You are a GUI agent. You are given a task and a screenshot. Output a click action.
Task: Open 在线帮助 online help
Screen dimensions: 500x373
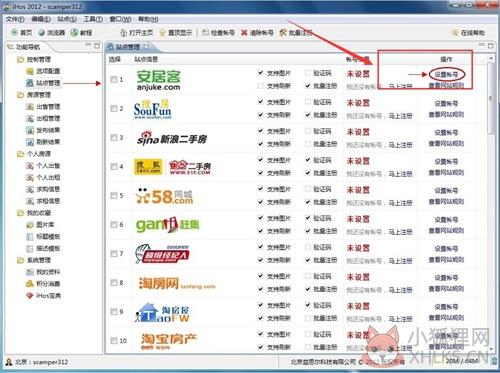468,33
